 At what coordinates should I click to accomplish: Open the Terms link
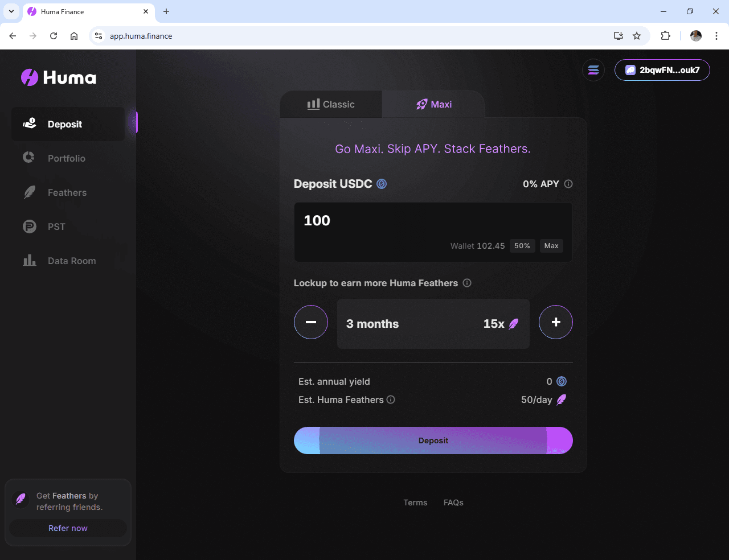415,503
